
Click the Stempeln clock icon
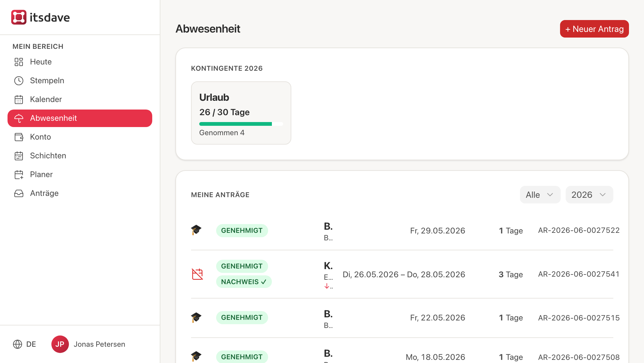point(19,81)
